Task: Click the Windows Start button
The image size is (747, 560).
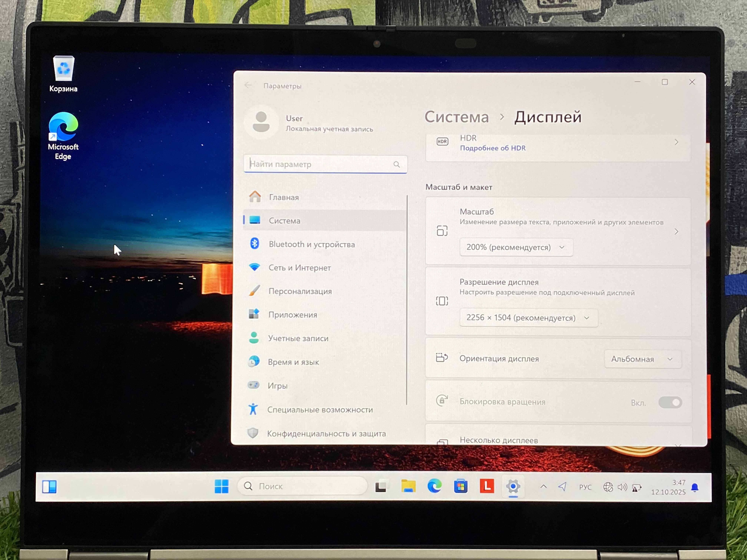Action: (x=221, y=486)
